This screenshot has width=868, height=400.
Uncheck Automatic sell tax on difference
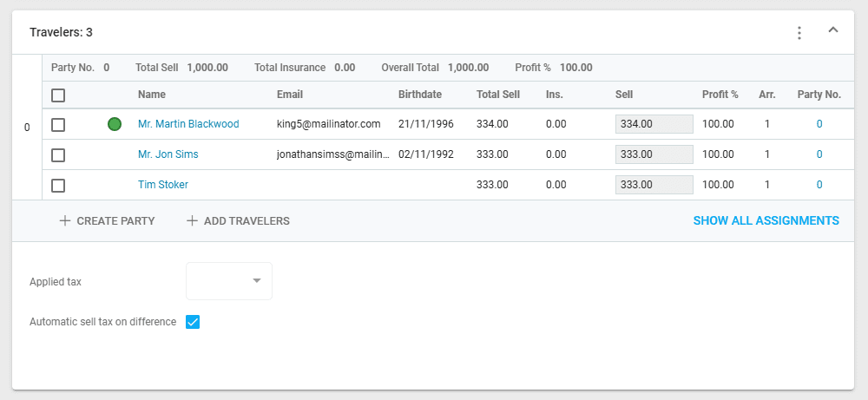click(193, 322)
